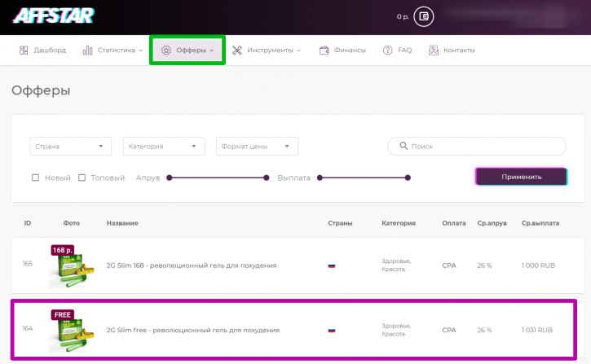This screenshot has height=364, width=591.
Task: Click the 0 р. balance text
Action: 403,16
